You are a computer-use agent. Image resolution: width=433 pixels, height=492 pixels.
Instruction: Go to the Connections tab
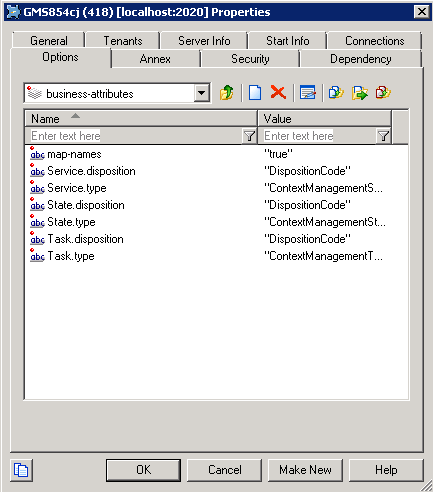[x=375, y=41]
